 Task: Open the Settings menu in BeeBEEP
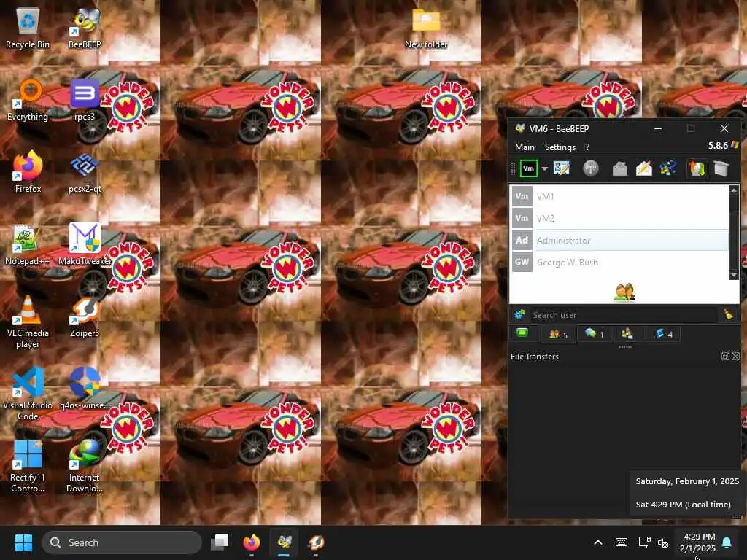click(560, 147)
